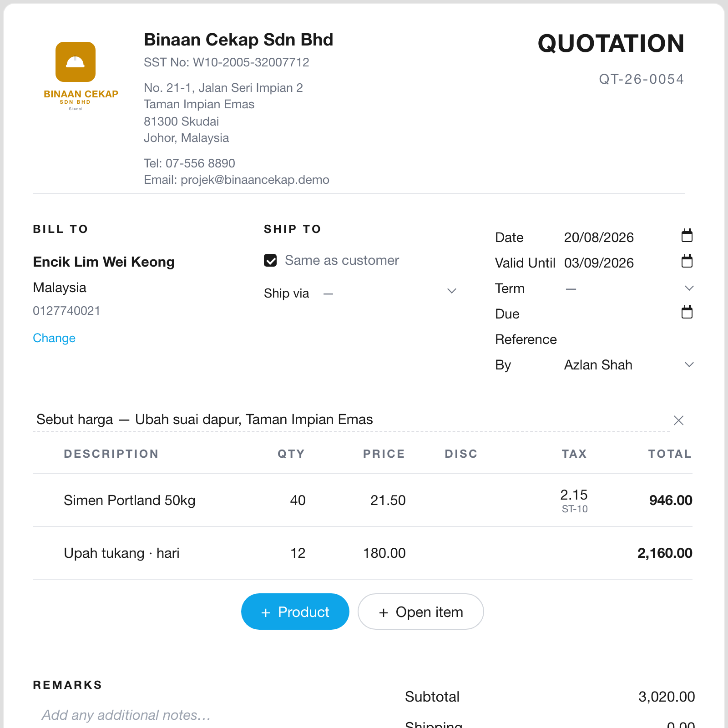728x728 pixels.
Task: Add a line with the Product button
Action: pos(295,612)
